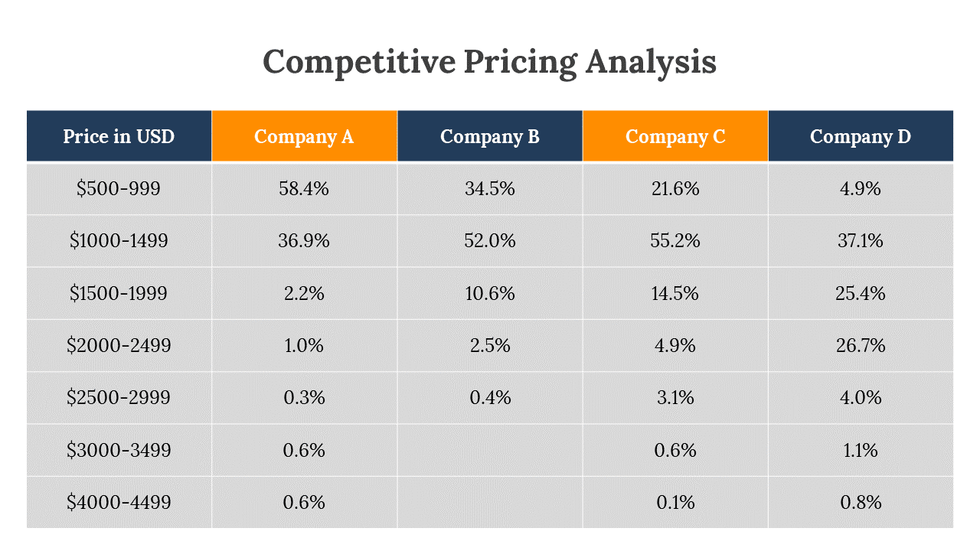This screenshot has height=551, width=980.
Task: Click the Company A column header
Action: coord(304,136)
